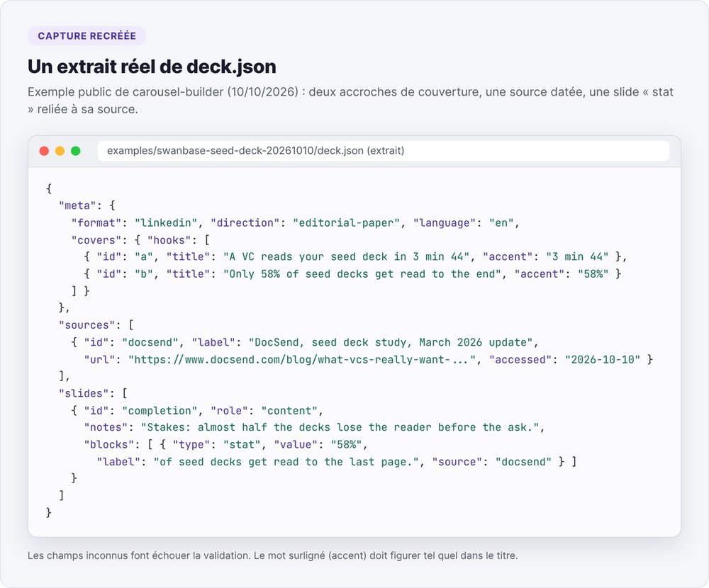This screenshot has width=709, height=588.
Task: Click the "docsend" source value in blocks
Action: (524, 462)
